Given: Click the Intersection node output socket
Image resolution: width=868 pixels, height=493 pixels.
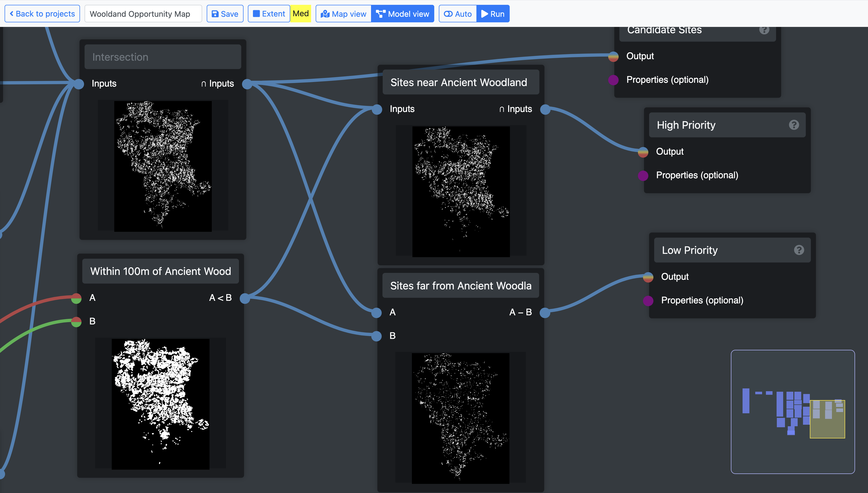Looking at the screenshot, I should point(247,84).
